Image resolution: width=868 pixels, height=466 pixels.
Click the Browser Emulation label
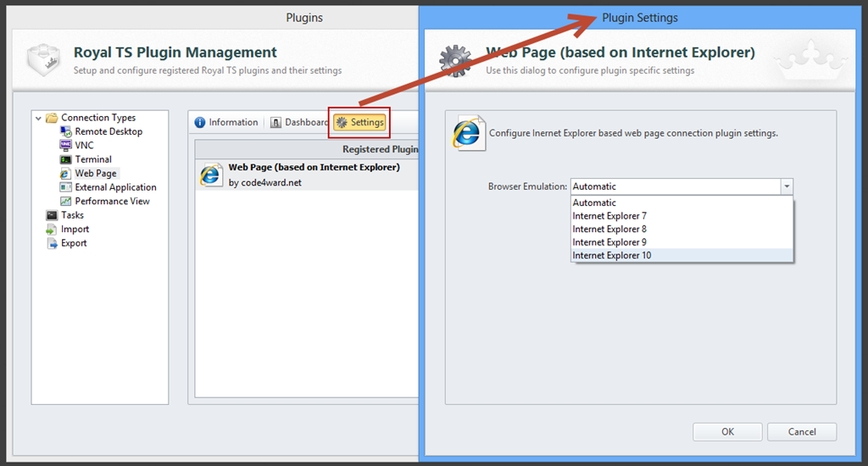527,186
